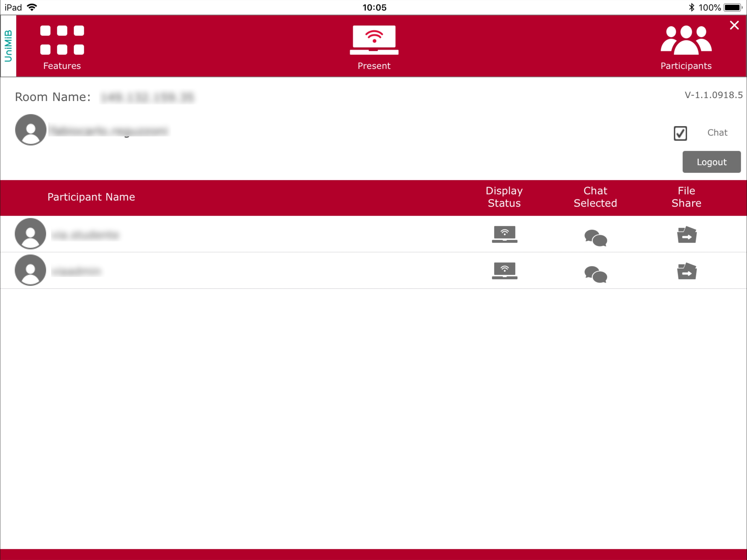
Task: Tap the 10:05 clock in status bar
Action: click(374, 7)
